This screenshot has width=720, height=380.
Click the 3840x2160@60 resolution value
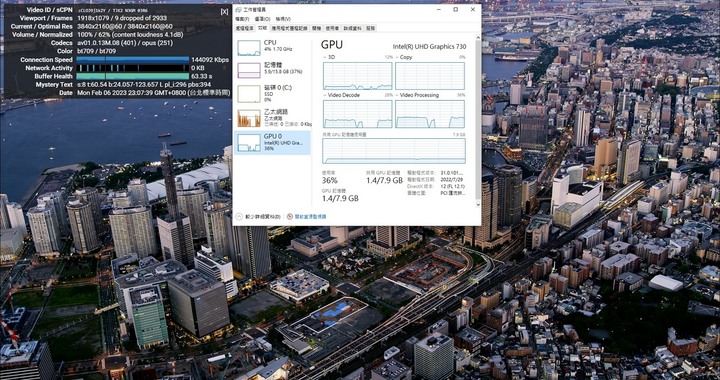coord(124,27)
